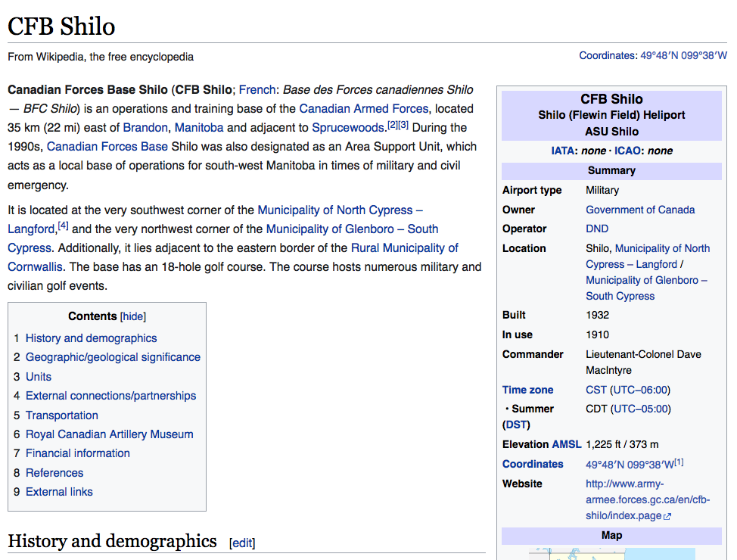The width and height of the screenshot is (737, 560).
Task: Click the coordinates value under the page title line
Action: (x=683, y=55)
